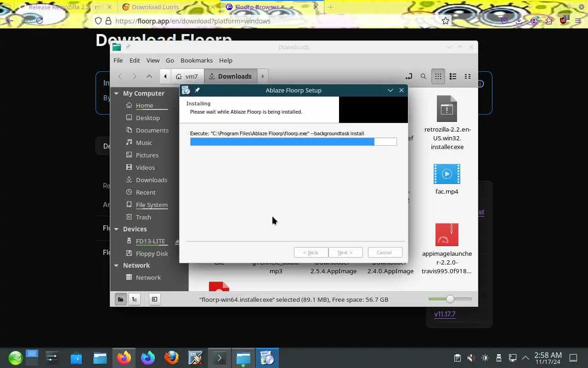Select the appimagelauncher package file
The image size is (588, 368).
tap(447, 248)
